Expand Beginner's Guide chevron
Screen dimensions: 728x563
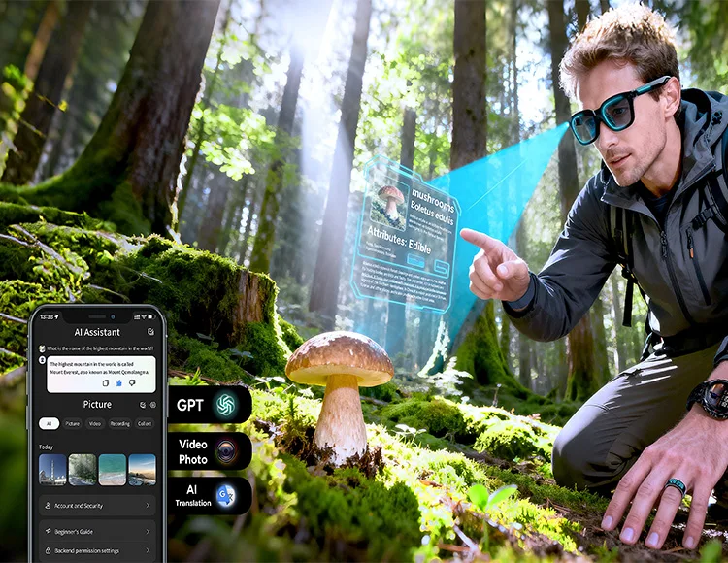148,531
